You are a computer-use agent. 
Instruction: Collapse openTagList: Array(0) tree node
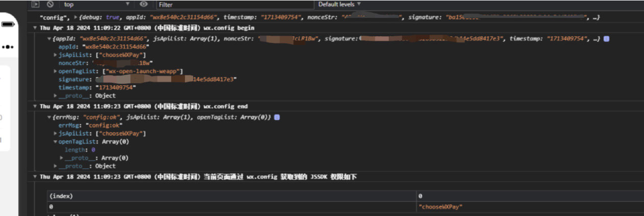point(56,141)
